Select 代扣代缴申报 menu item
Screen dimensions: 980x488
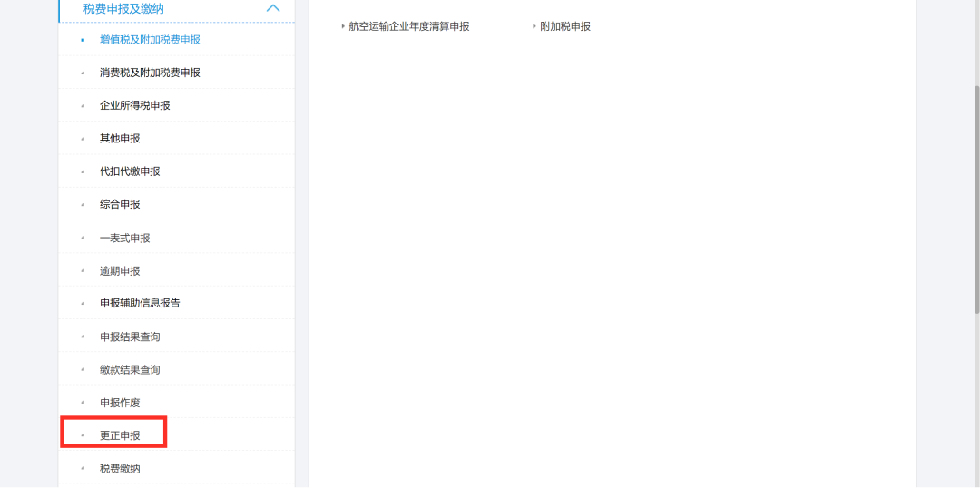point(130,171)
